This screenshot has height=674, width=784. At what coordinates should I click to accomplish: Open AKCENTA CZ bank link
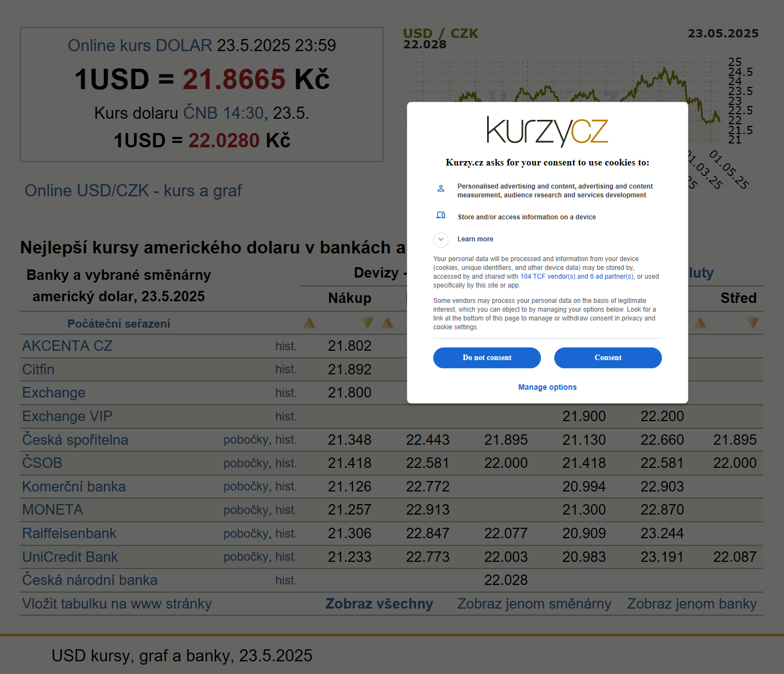[67, 346]
